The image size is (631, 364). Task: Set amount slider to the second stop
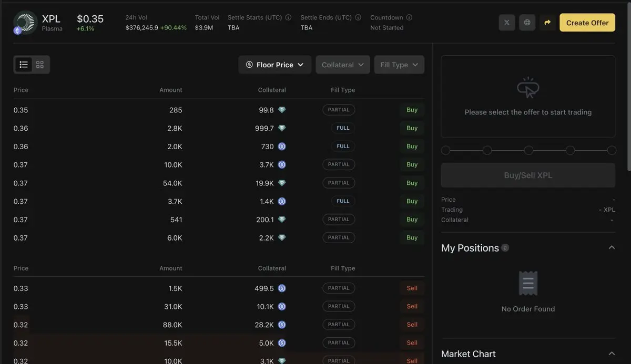pos(487,150)
